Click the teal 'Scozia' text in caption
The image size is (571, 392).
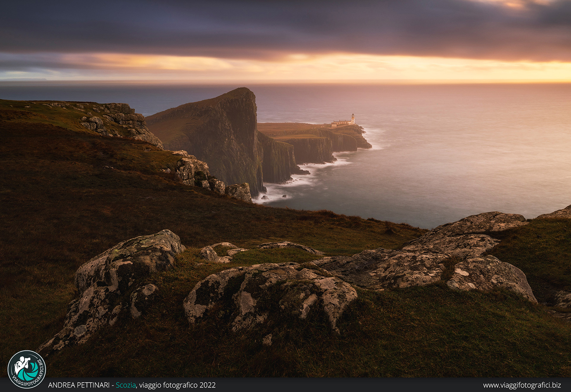(126, 385)
